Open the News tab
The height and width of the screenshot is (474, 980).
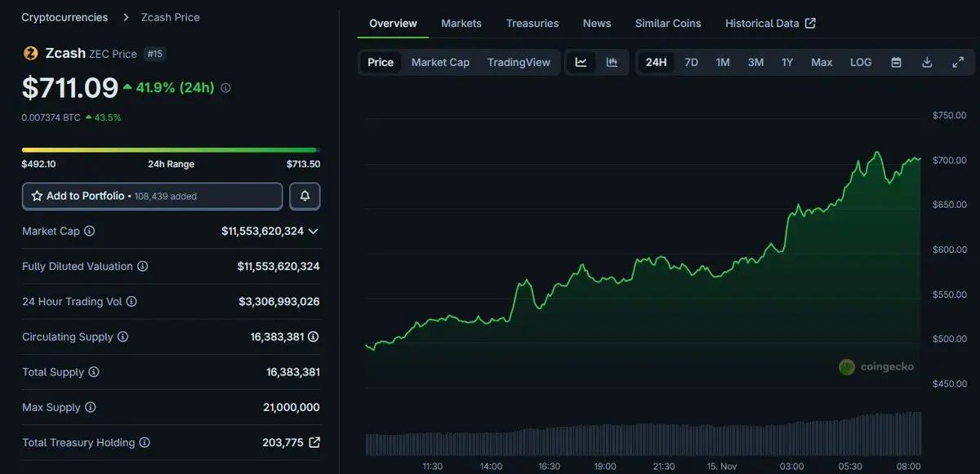click(x=597, y=23)
